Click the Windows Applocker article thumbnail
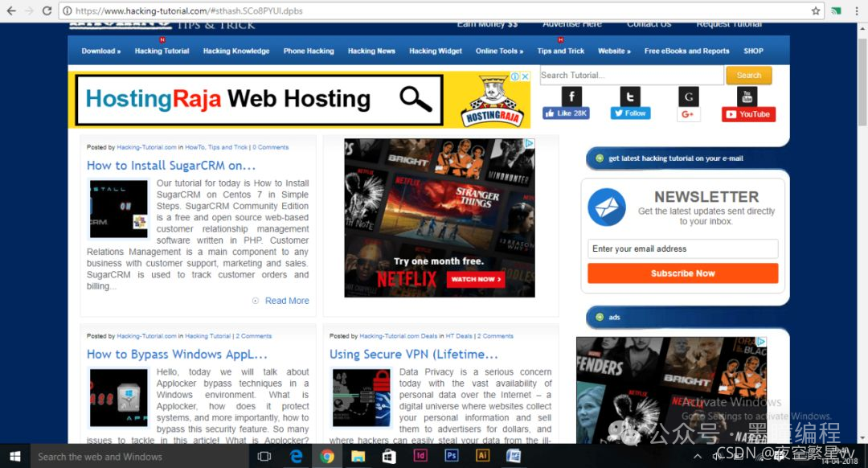 click(118, 398)
